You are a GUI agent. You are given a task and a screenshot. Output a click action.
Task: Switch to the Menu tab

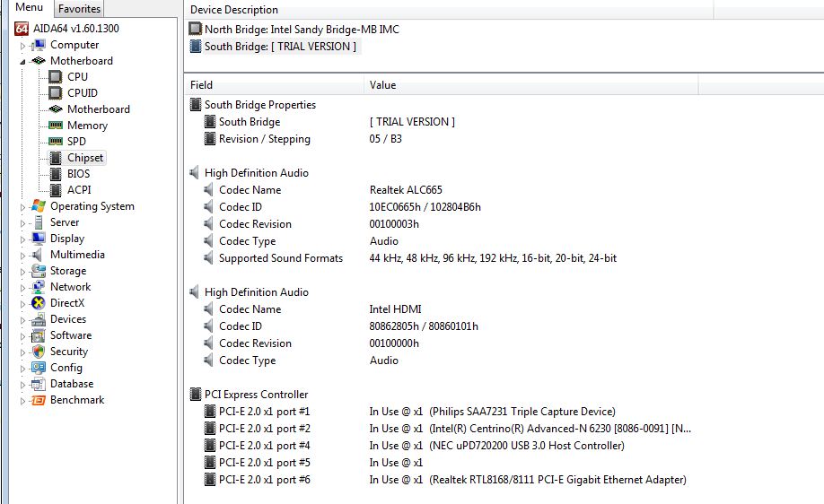[30, 8]
